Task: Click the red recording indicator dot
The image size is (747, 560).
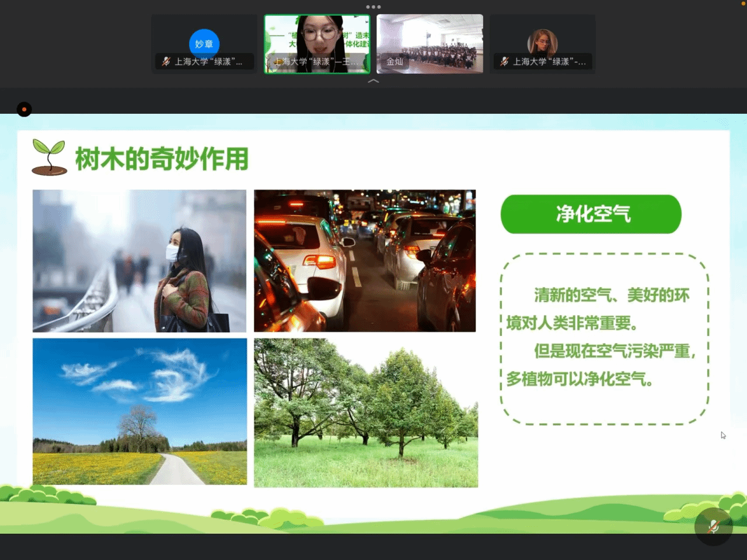Action: (24, 109)
